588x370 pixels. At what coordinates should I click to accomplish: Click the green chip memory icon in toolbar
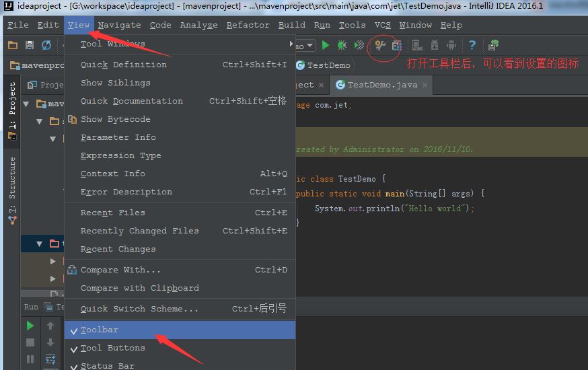[493, 45]
